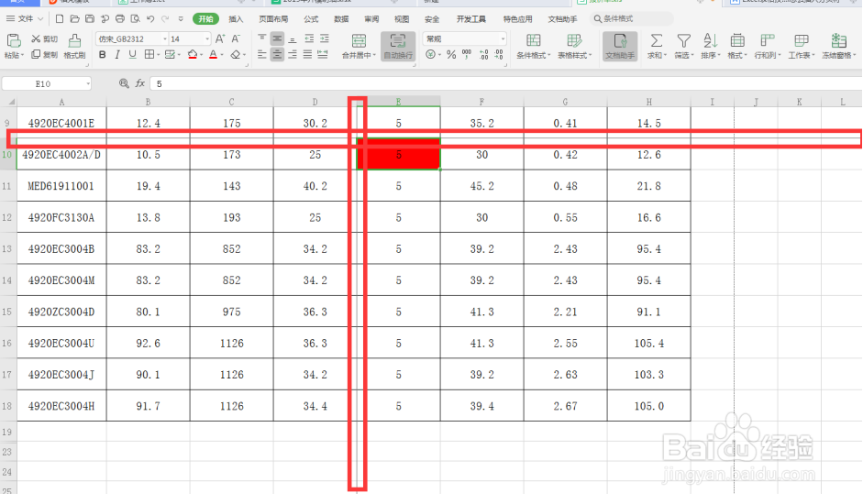Click the New document icon
The width and height of the screenshot is (863, 504).
[60, 18]
